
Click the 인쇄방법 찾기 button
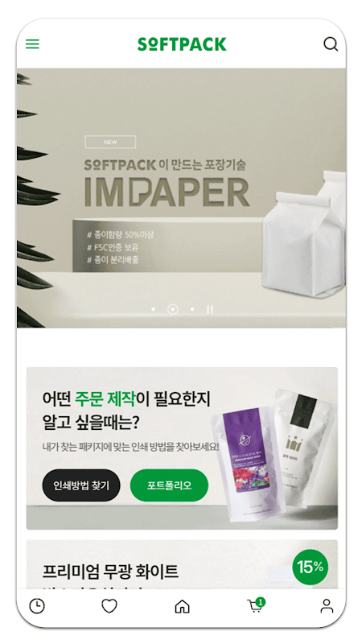(x=81, y=485)
